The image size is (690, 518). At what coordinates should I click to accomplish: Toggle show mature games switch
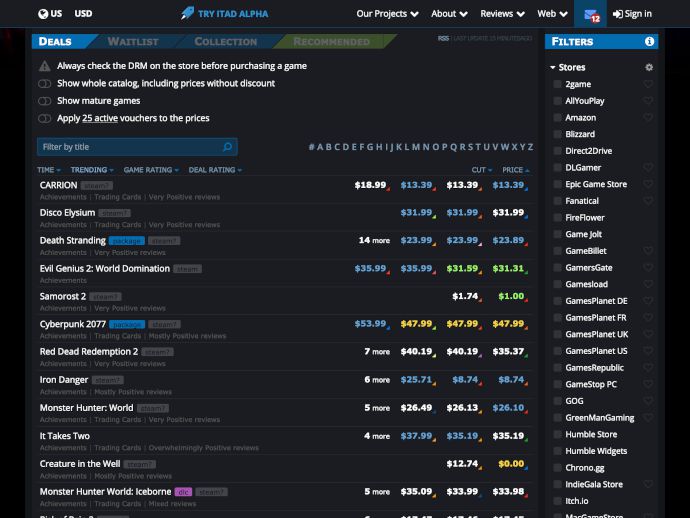[44, 101]
